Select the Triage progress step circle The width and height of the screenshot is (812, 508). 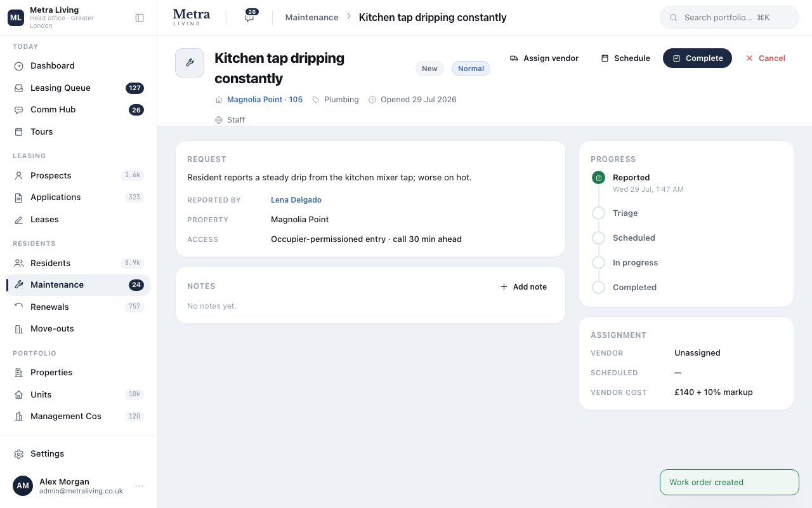[x=598, y=213]
